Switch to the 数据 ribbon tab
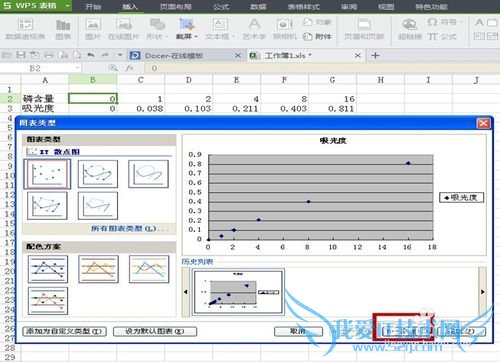The width and height of the screenshot is (500, 362). 258,7
